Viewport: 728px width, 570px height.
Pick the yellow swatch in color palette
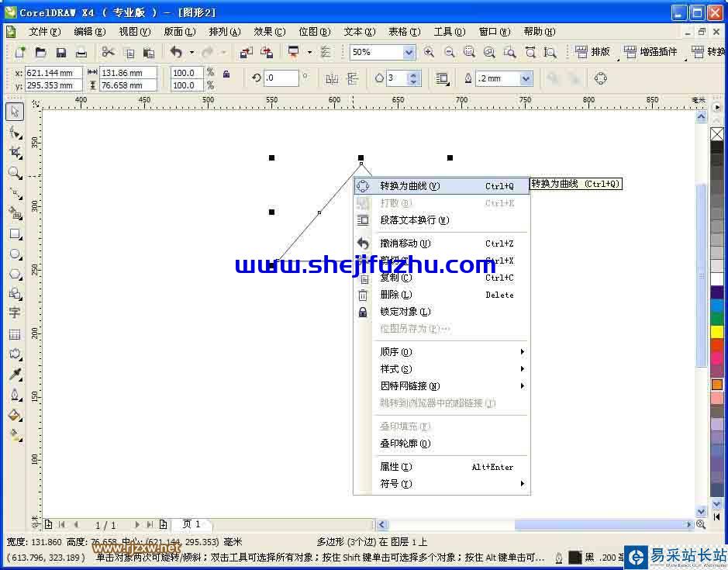(717, 332)
